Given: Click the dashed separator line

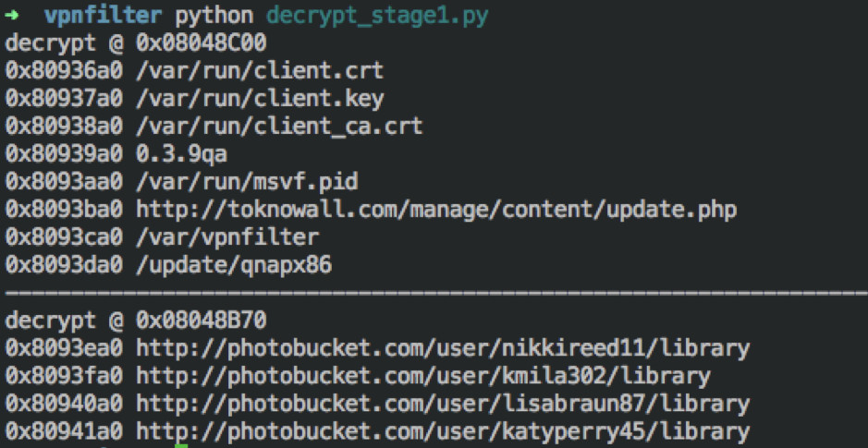Looking at the screenshot, I should [x=436, y=290].
